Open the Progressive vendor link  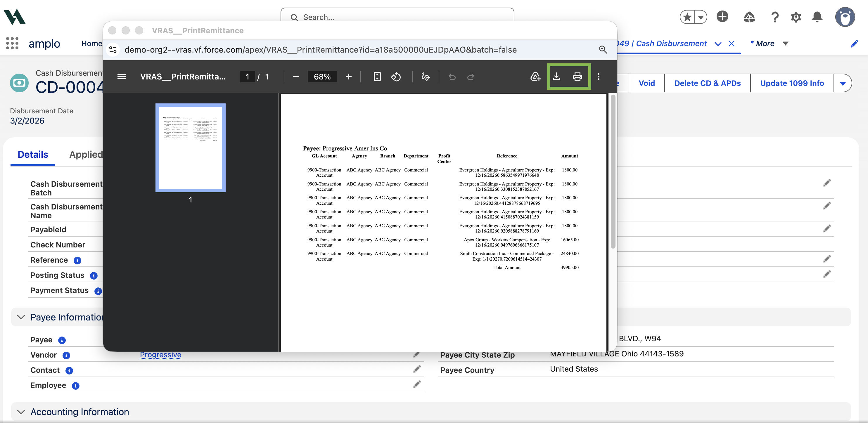160,355
